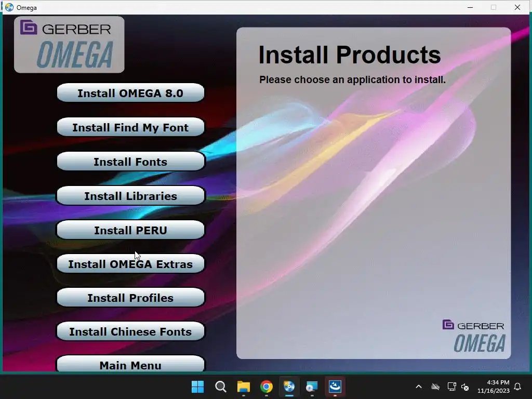Select Install Chinese Fonts

[130, 331]
